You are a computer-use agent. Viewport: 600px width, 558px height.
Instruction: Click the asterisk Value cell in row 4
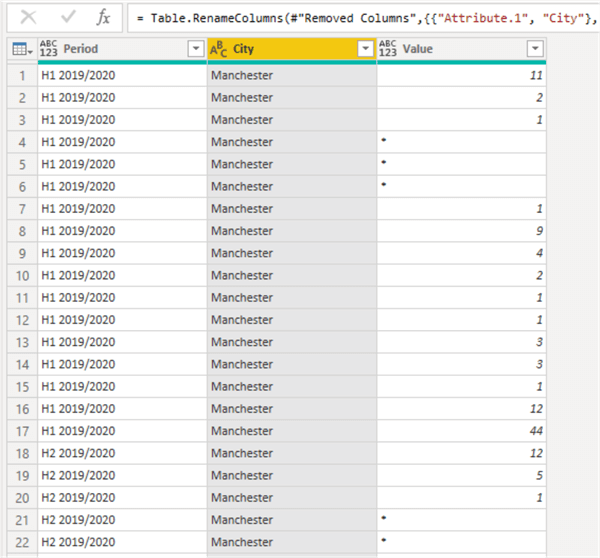pos(461,142)
